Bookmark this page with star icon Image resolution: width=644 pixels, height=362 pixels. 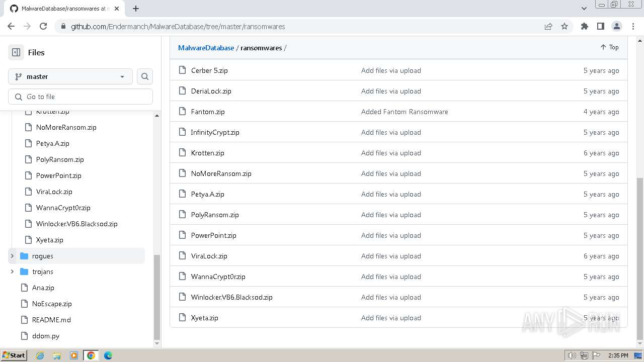(x=565, y=26)
